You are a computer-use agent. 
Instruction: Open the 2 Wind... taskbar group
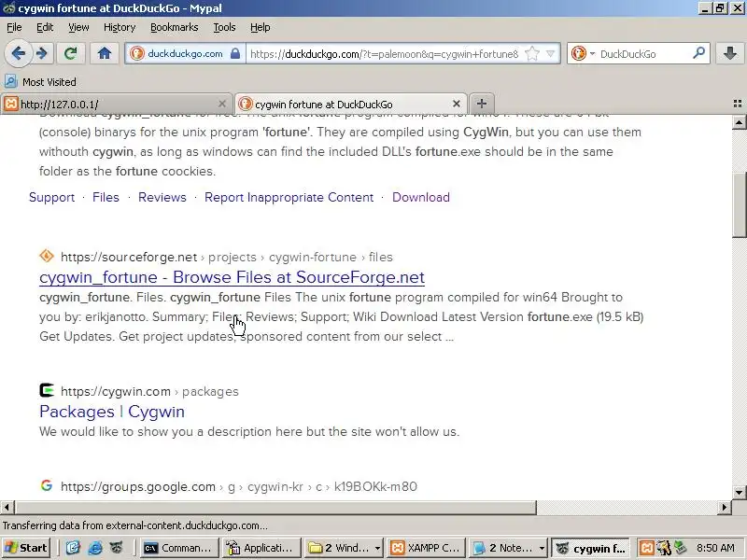click(344, 548)
